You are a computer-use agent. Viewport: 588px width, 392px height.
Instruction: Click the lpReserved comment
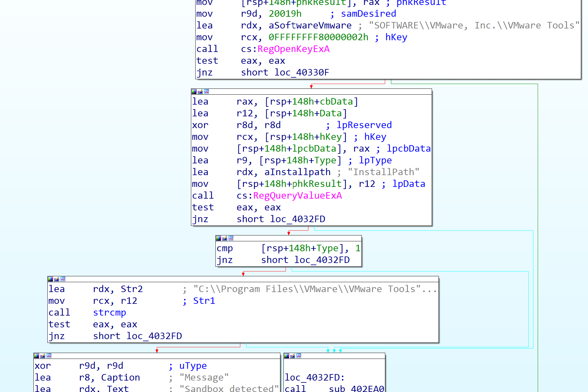click(364, 125)
